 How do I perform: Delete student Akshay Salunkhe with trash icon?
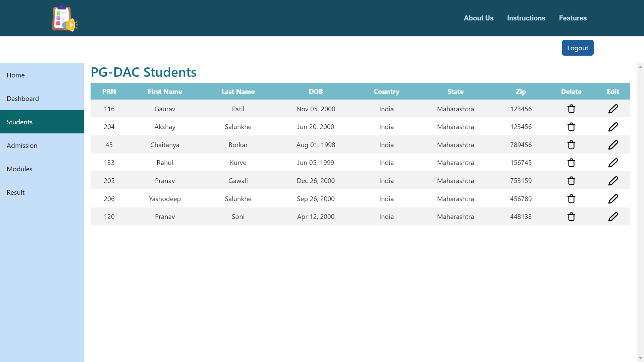pos(571,127)
